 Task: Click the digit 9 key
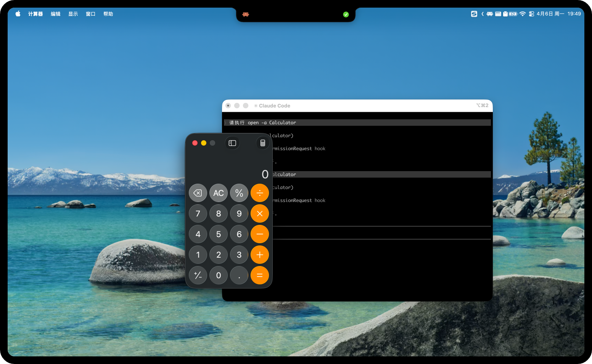point(239,213)
